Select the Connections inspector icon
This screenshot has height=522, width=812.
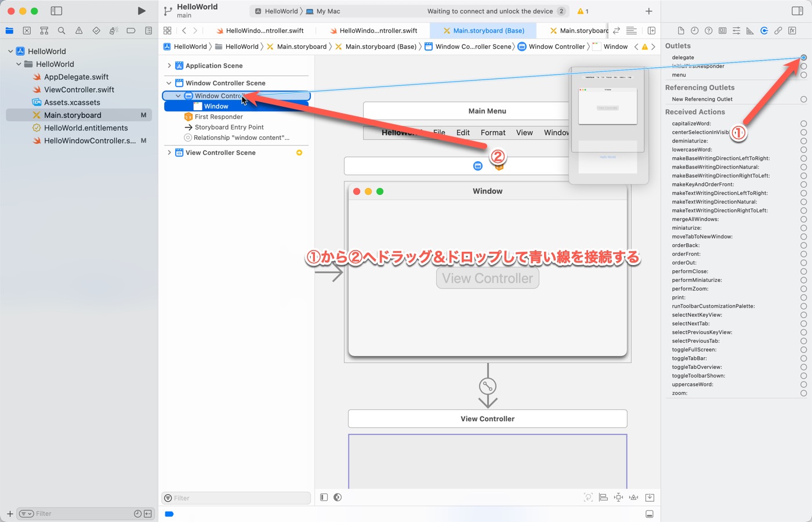tap(764, 31)
